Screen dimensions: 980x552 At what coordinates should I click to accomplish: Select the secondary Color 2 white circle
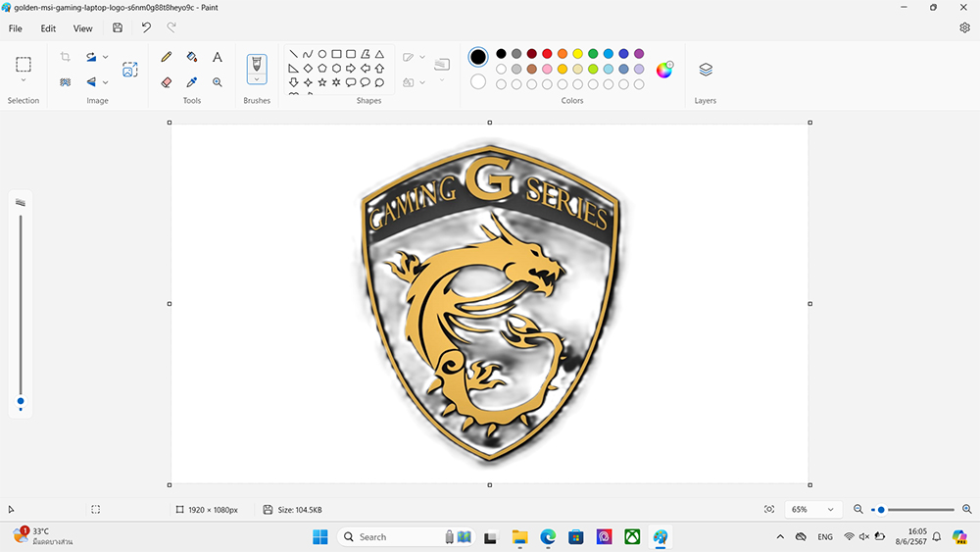478,82
